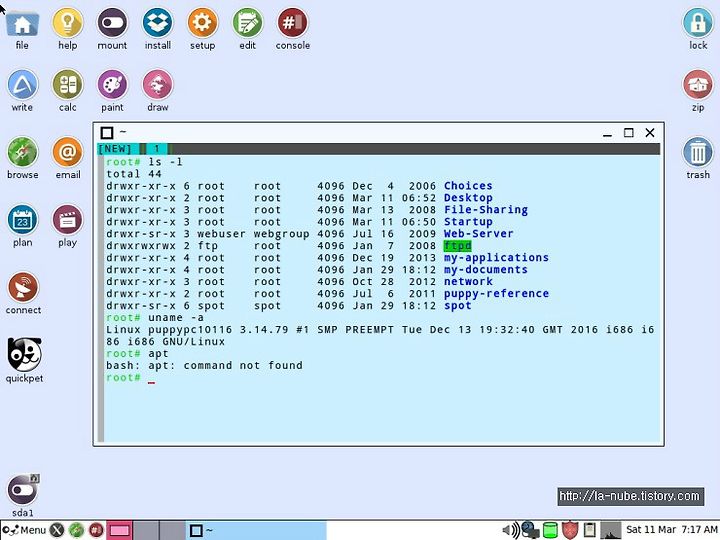Click the red firewall shield tray icon
The width and height of the screenshot is (720, 540).
coord(570,530)
